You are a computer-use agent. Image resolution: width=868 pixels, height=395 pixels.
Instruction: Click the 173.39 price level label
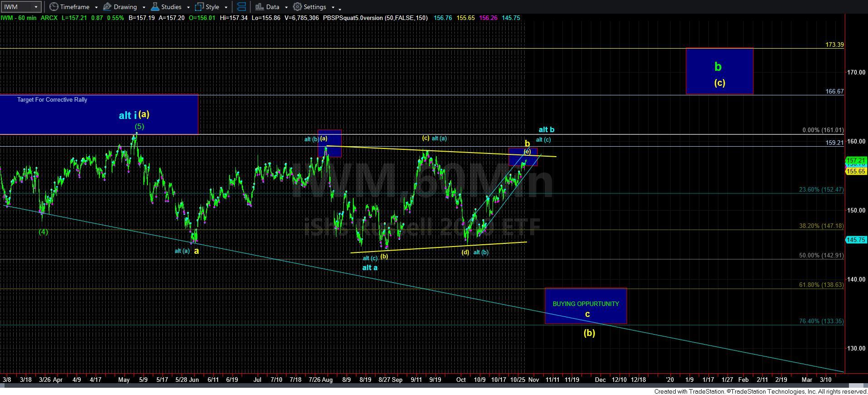click(x=834, y=44)
